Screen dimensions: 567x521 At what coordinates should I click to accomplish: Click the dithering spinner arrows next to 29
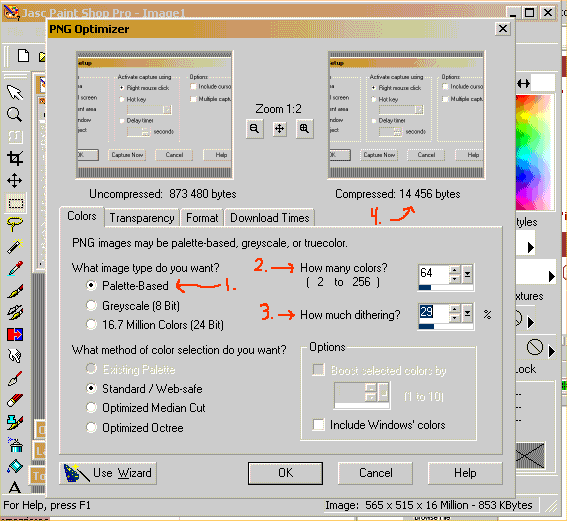pos(455,313)
